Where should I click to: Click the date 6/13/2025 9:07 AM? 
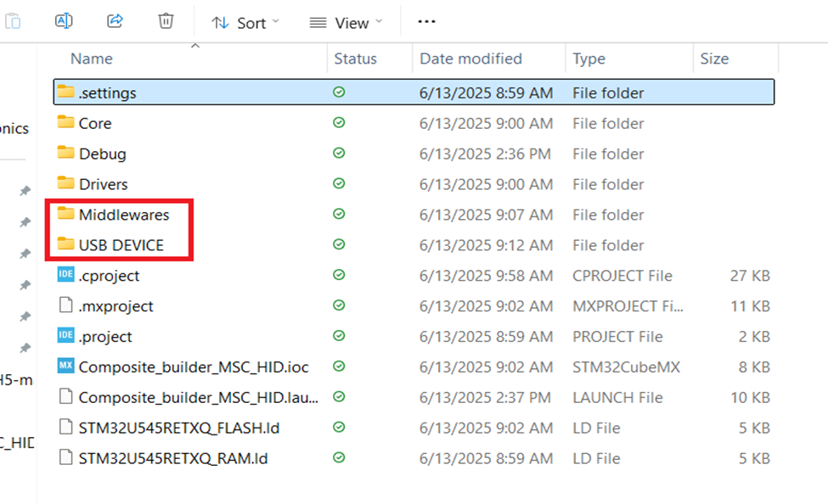(486, 215)
